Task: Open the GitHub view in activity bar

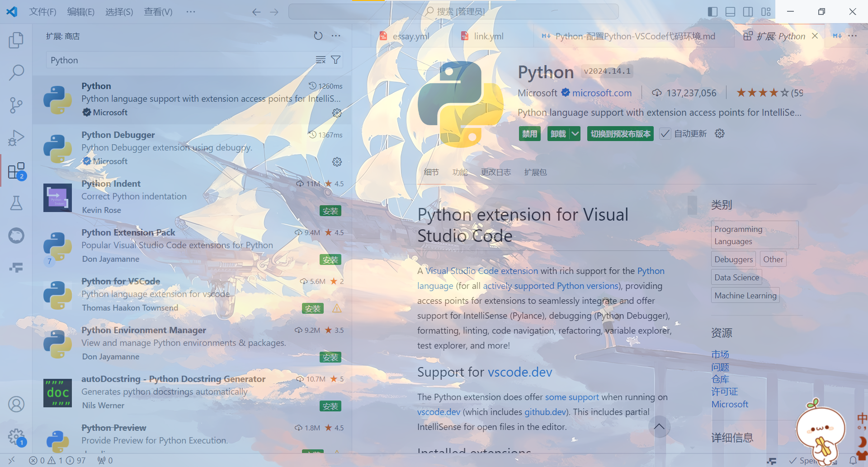Action: pos(16,236)
